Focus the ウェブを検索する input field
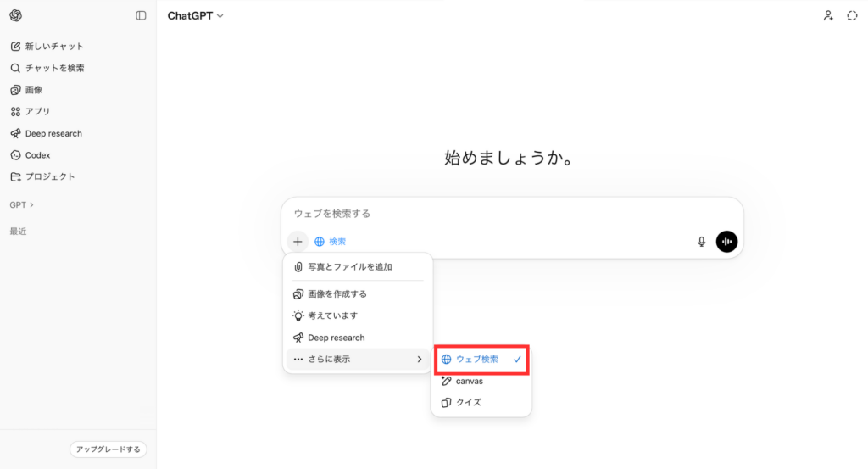The image size is (868, 469). click(512, 214)
